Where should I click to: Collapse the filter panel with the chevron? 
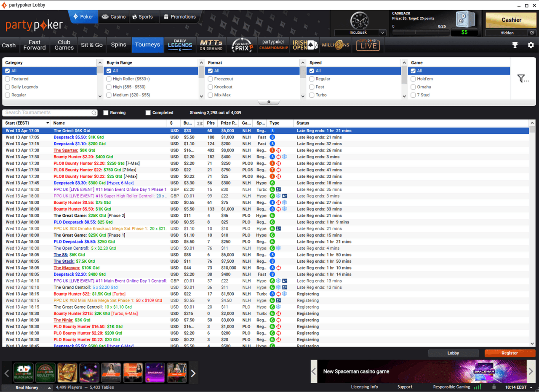[269, 102]
